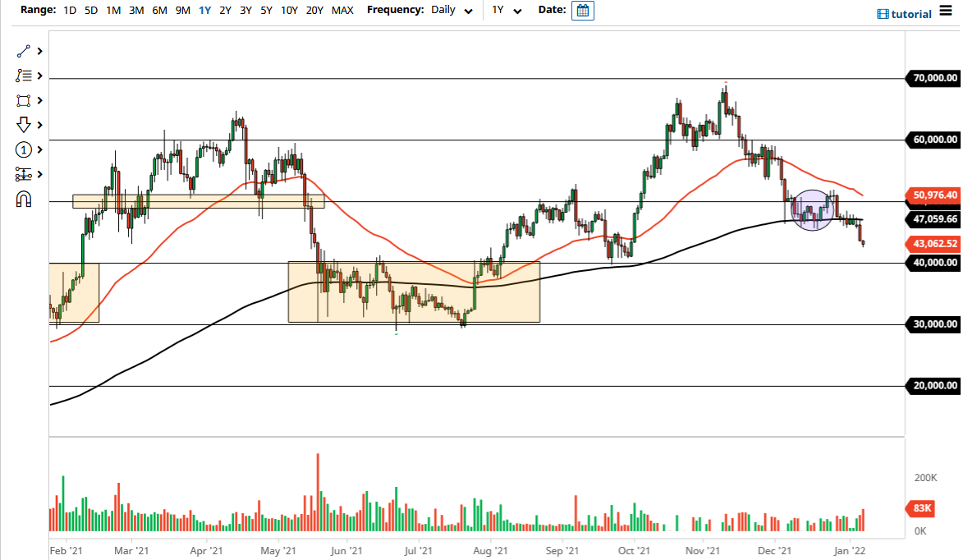Screen dimensions: 968x560
Task: Select the 20Y range option
Action: click(x=314, y=11)
